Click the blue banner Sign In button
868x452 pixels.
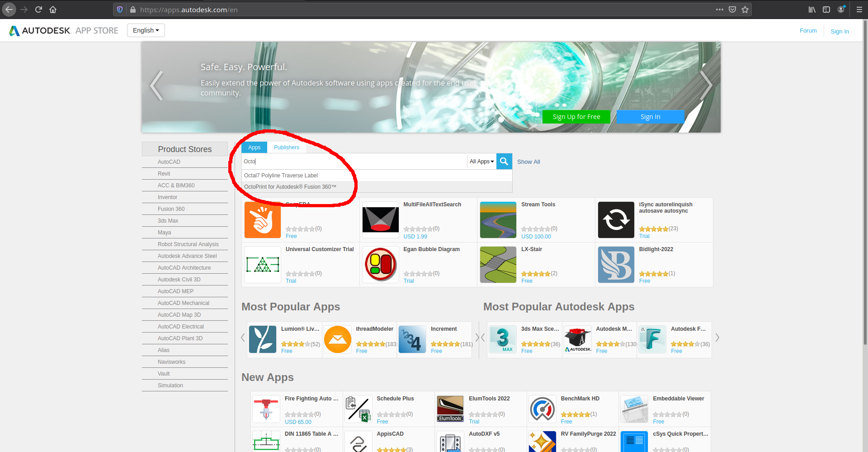[x=651, y=117]
